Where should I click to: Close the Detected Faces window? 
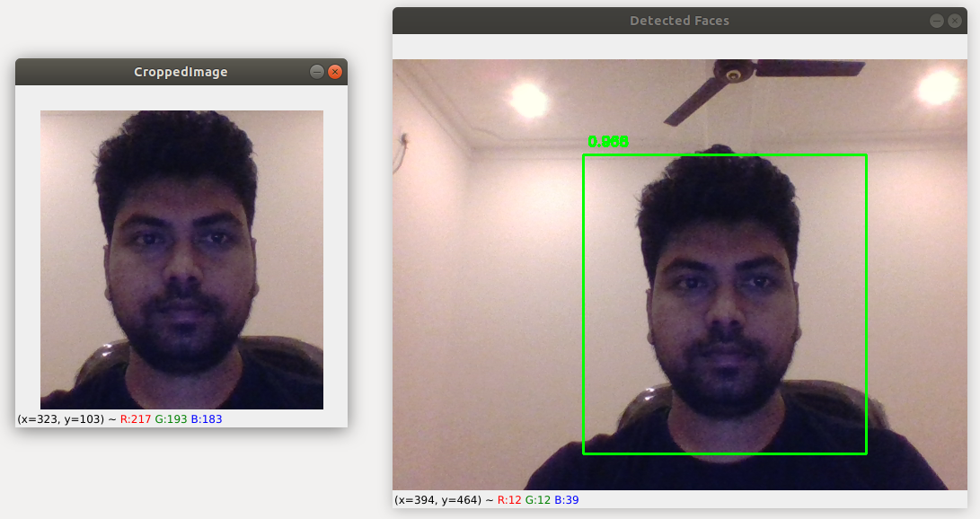(957, 20)
